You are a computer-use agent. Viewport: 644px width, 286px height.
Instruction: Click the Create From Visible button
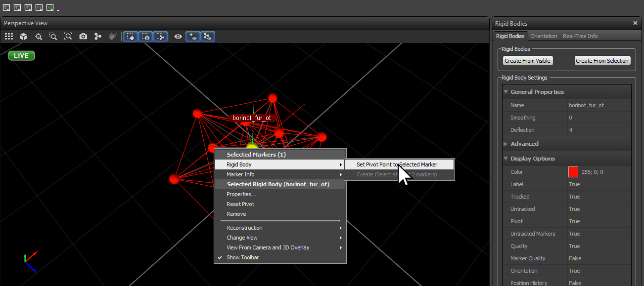click(x=528, y=61)
